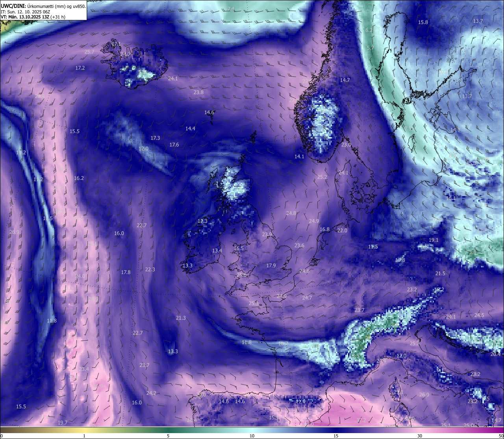
Task: Click the 24.2 value west of Iberia
Action: [x=151, y=393]
